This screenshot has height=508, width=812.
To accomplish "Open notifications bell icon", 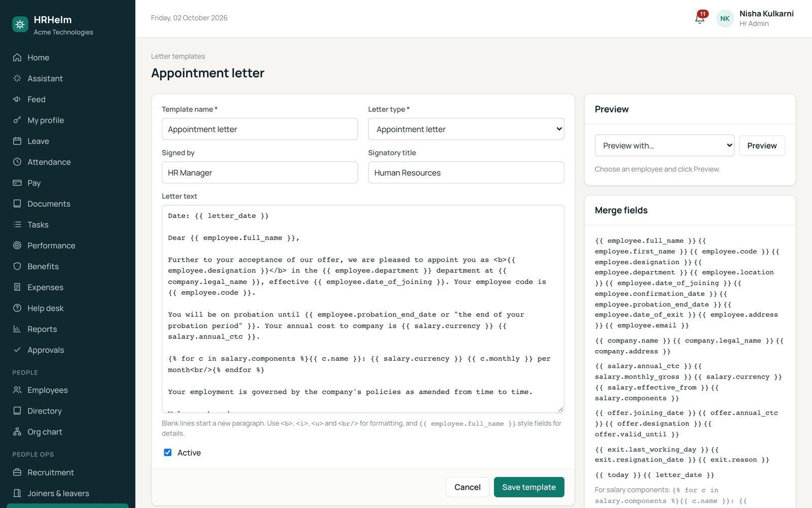I will 700,18.
